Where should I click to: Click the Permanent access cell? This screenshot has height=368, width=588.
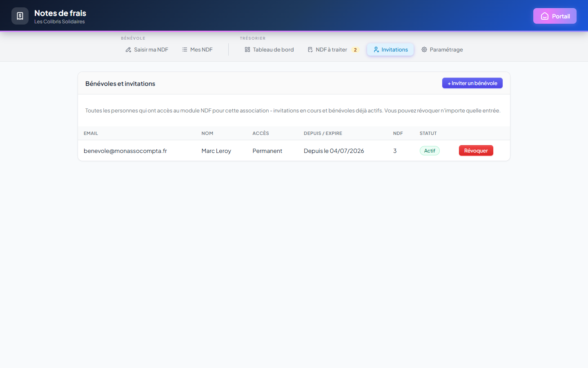pyautogui.click(x=267, y=150)
